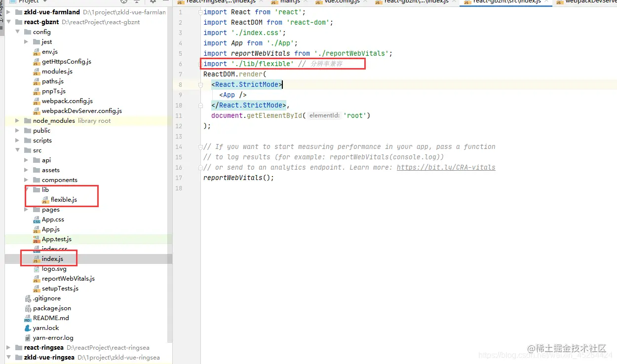Click the './lib/flexible' import string
Viewport: 617px width, 364px height.
[262, 64]
